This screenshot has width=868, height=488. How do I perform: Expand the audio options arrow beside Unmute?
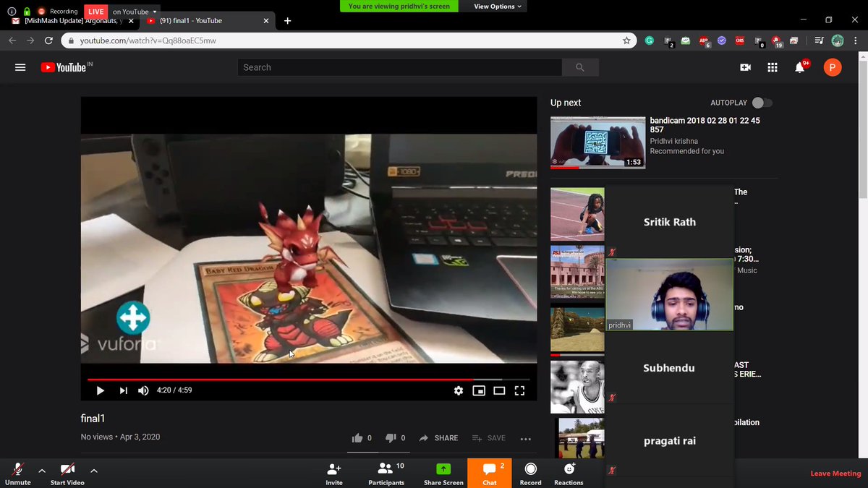click(42, 471)
